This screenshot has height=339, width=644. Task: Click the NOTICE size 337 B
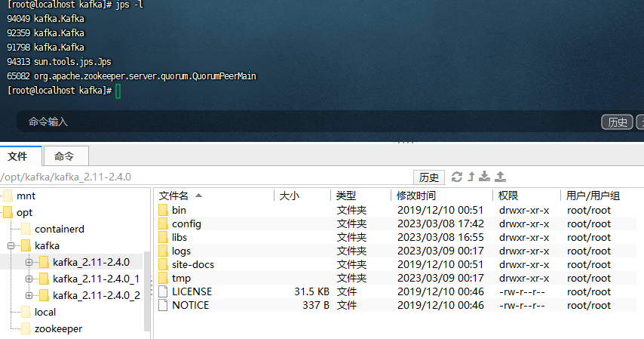[316, 305]
